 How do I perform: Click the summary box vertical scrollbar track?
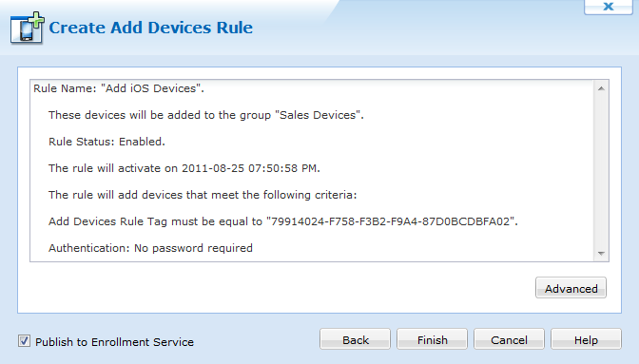point(601,171)
